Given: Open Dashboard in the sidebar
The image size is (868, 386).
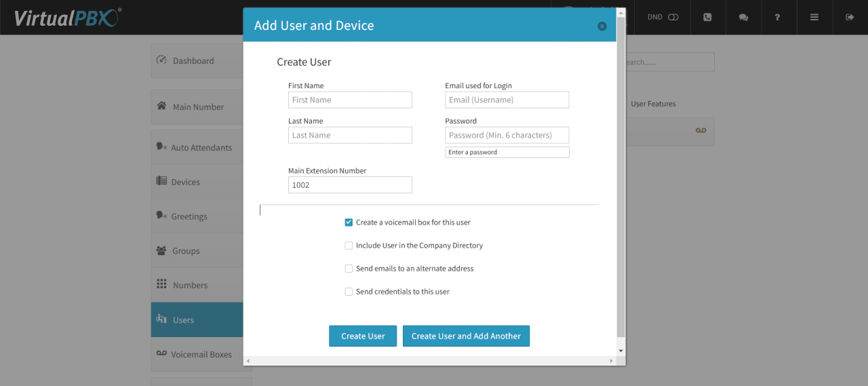Looking at the screenshot, I should 197,60.
